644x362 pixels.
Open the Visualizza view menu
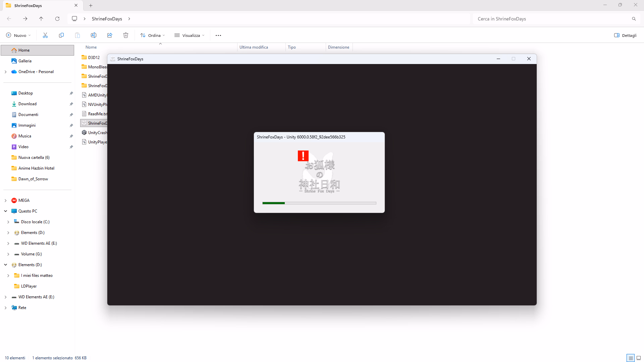[190, 35]
